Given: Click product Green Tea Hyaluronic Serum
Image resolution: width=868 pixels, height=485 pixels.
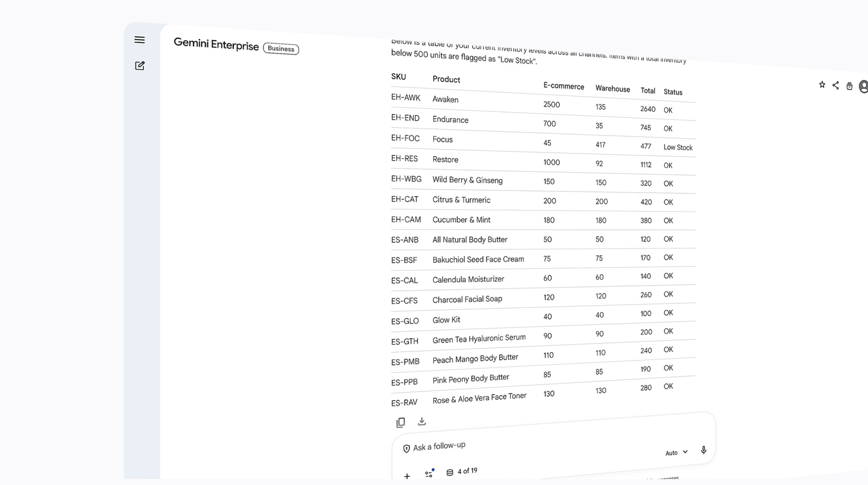Looking at the screenshot, I should 479,339.
